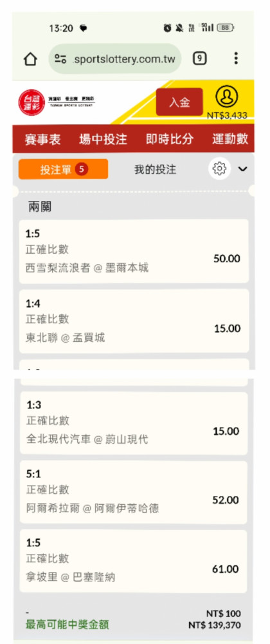Switch to the 我的投注 tab
This screenshot has height=644, width=270.
(x=156, y=169)
